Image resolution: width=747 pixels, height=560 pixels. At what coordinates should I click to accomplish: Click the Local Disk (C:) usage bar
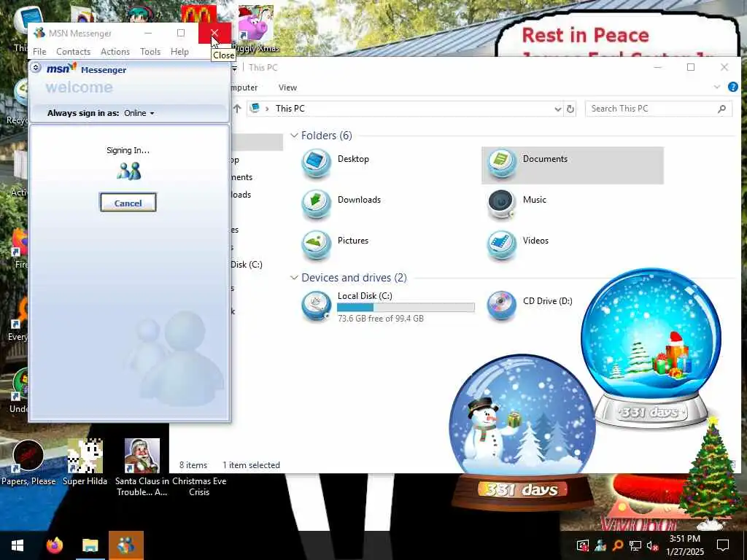tap(406, 307)
